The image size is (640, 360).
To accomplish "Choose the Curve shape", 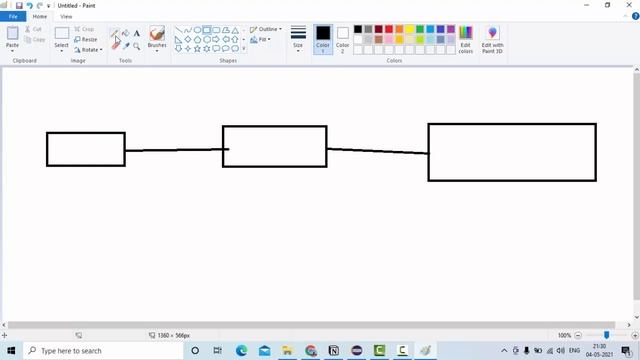I will click(x=188, y=30).
